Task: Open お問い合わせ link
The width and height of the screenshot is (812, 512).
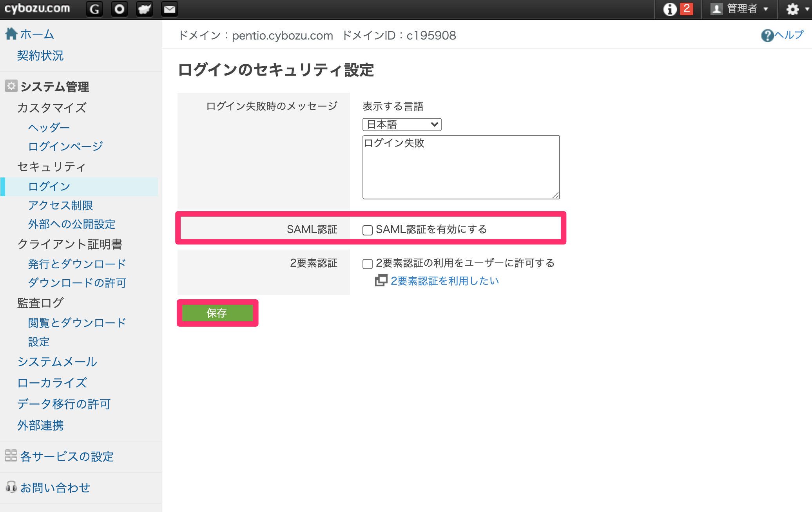Action: tap(55, 488)
